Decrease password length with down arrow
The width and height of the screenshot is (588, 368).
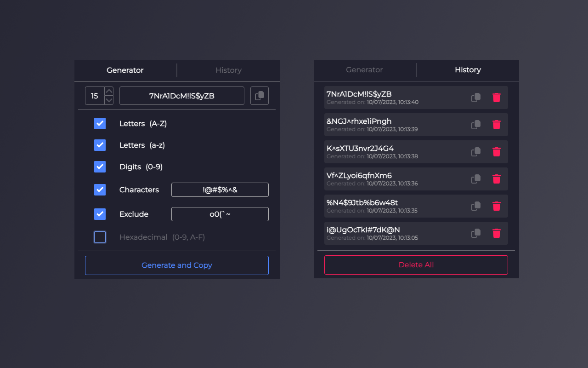[109, 100]
